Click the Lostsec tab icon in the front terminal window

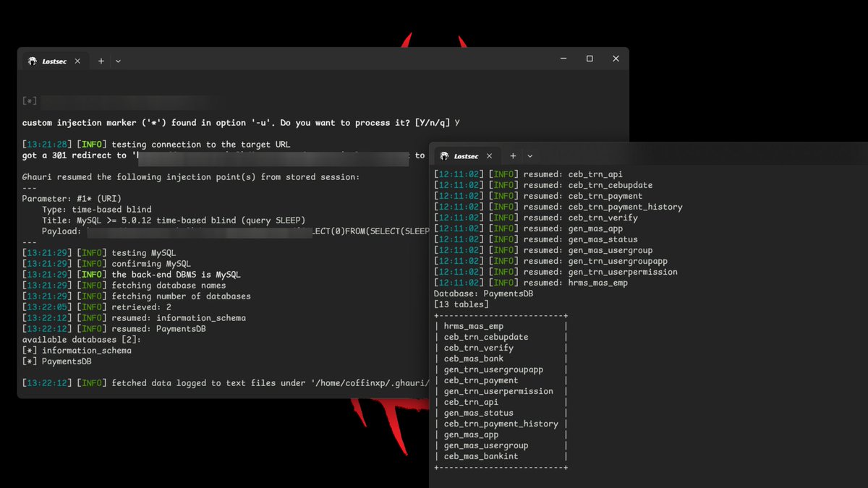tap(443, 156)
